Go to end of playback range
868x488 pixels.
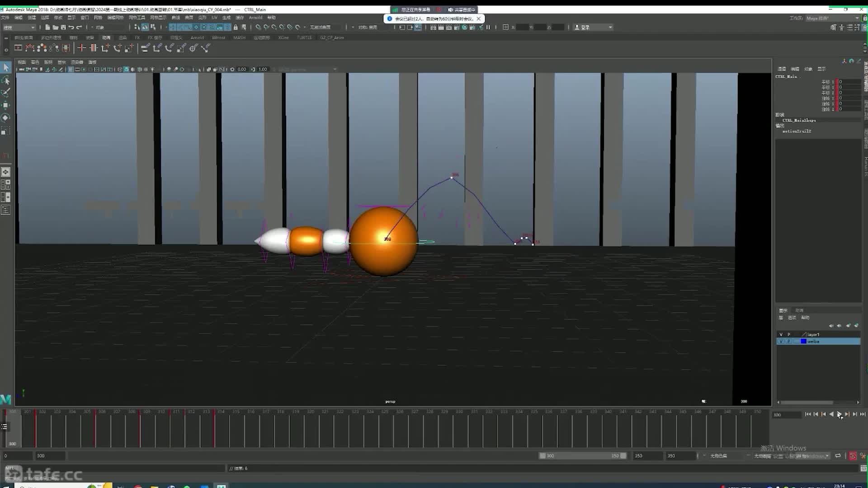pos(863,414)
